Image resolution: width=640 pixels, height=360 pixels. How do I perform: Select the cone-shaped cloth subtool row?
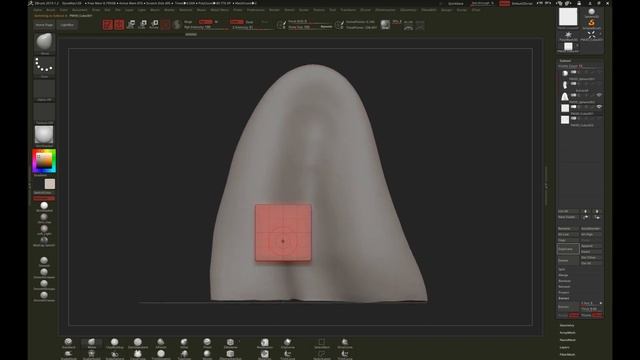(x=580, y=97)
